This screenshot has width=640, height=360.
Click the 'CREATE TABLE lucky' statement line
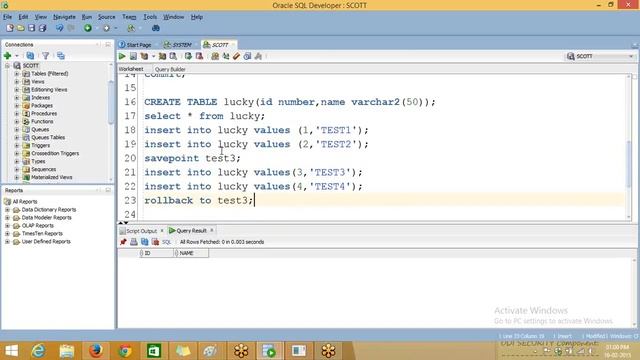290,102
